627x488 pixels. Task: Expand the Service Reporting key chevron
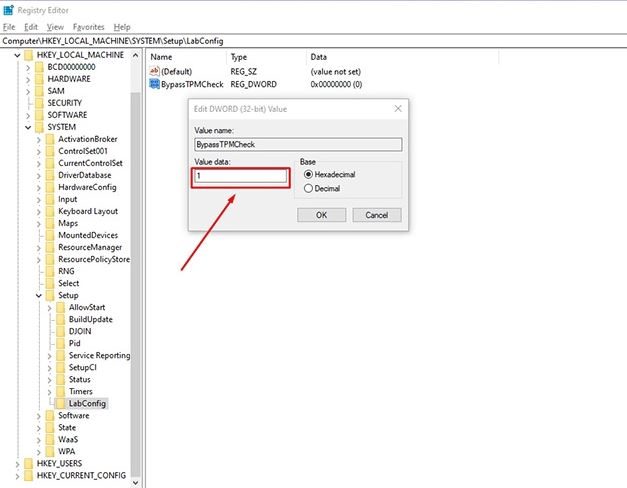click(50, 356)
